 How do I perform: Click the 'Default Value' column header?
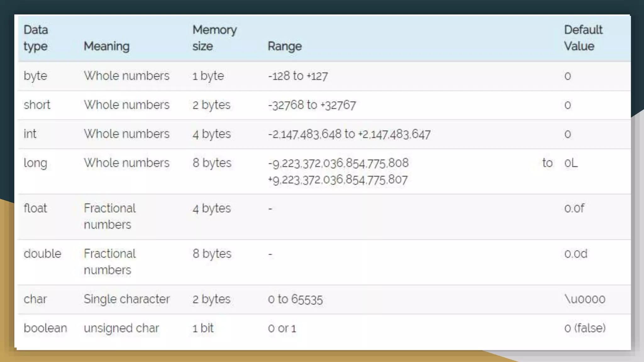coord(583,38)
